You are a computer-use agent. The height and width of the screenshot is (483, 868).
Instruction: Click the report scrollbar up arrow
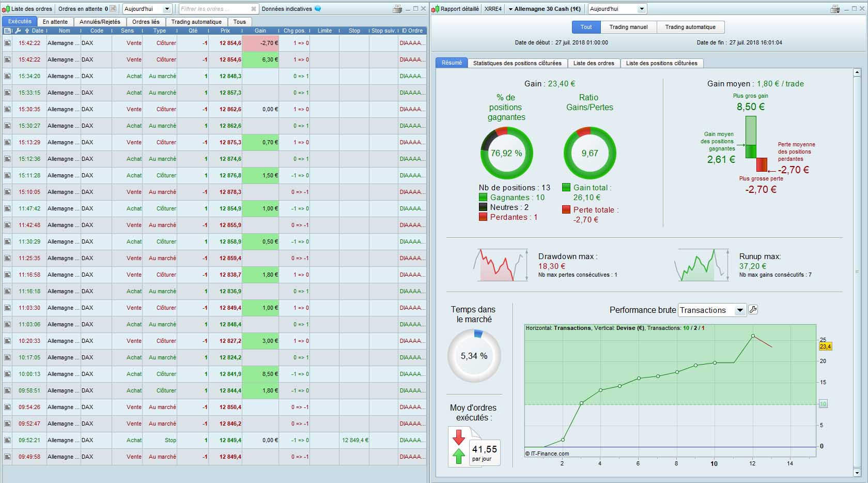pos(857,73)
